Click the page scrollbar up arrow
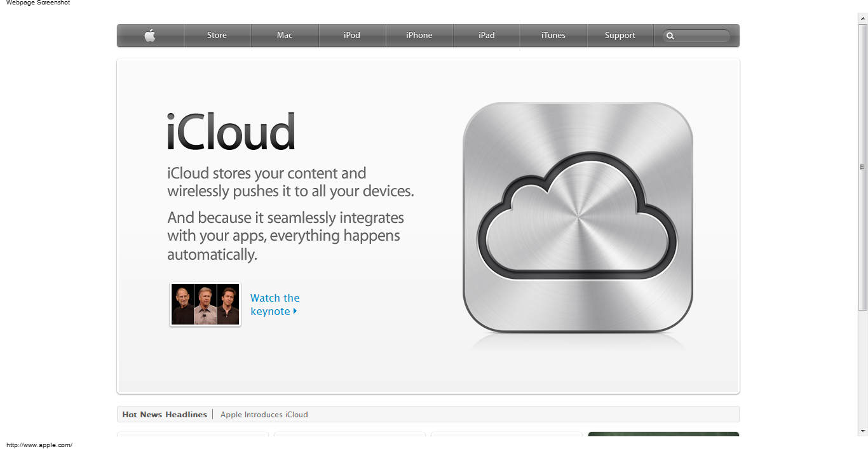This screenshot has height=449, width=868. tap(862, 18)
